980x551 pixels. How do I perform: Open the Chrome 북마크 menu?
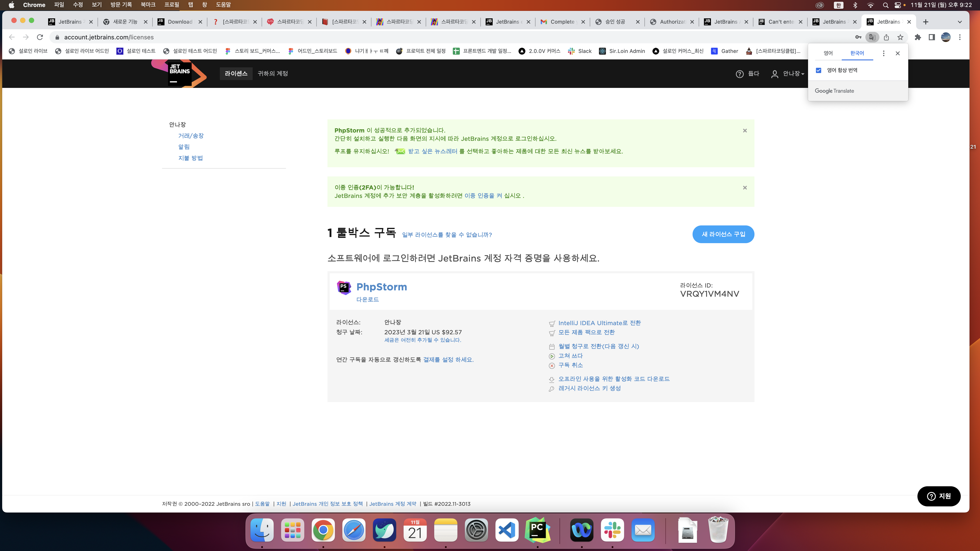coord(148,5)
